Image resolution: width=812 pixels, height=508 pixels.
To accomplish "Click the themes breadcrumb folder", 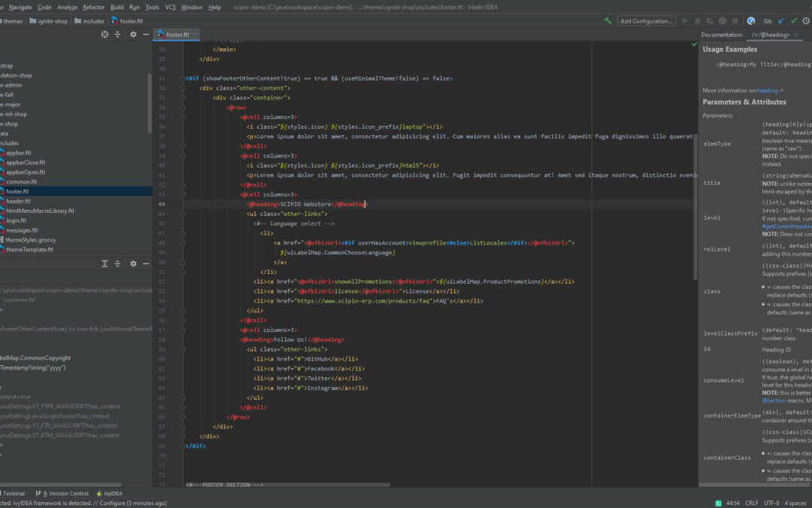I will [10, 21].
